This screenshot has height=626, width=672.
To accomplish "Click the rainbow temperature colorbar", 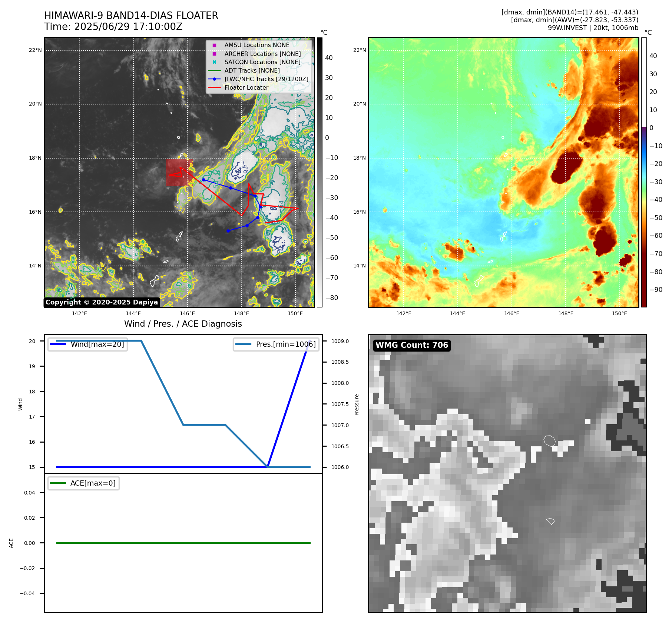I will [x=644, y=172].
